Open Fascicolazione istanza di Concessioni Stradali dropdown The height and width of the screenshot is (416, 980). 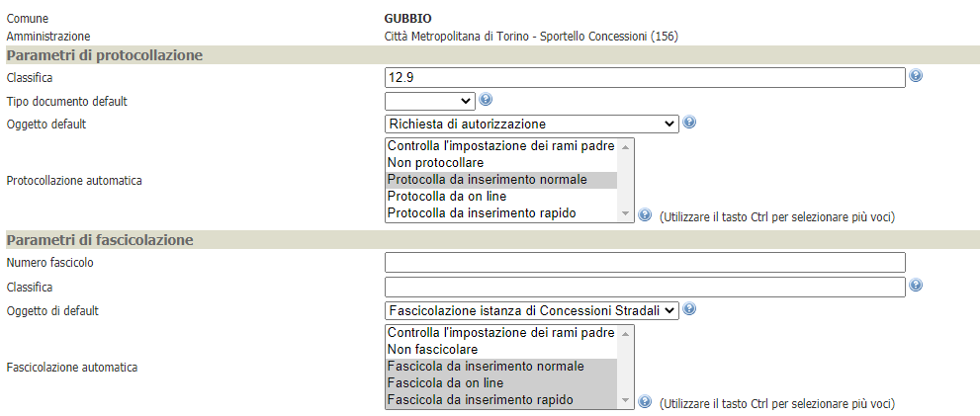pyautogui.click(x=531, y=310)
